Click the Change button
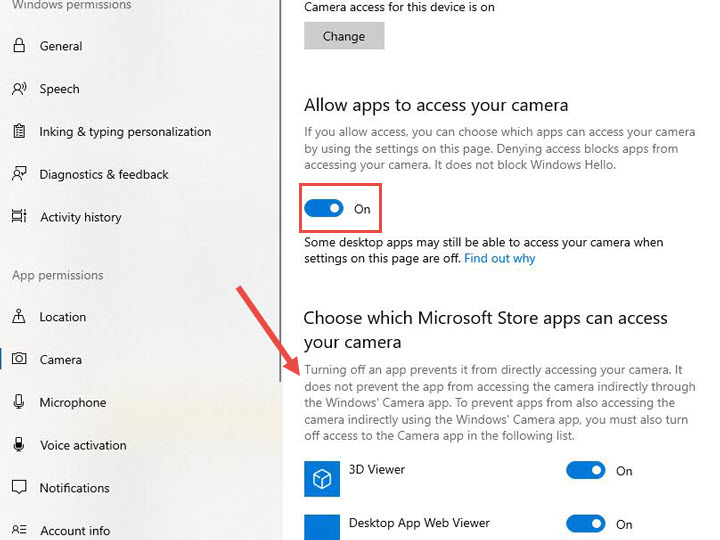720x540 pixels. tap(344, 36)
